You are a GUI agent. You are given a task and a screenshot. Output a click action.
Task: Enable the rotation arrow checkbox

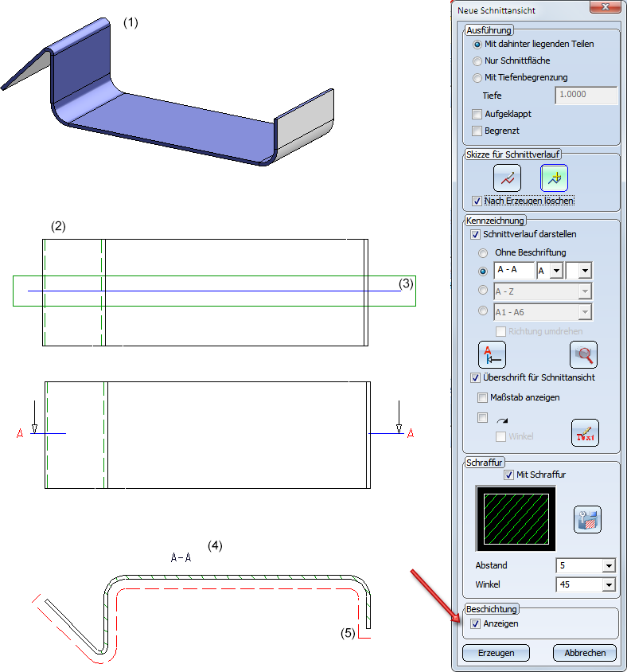tap(483, 417)
